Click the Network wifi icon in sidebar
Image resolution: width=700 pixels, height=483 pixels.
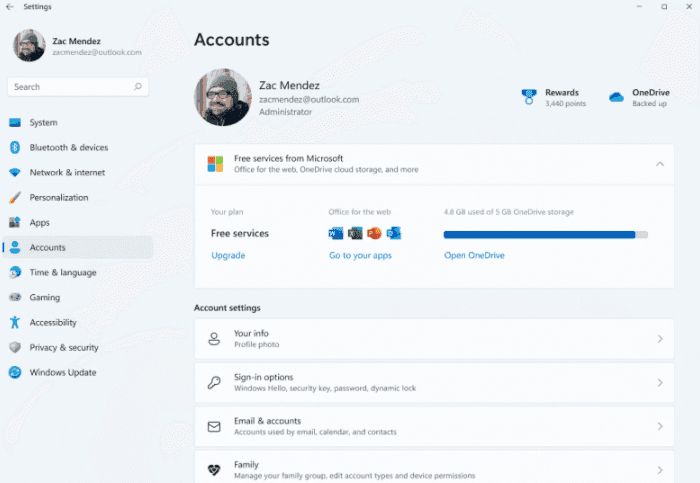tap(15, 172)
